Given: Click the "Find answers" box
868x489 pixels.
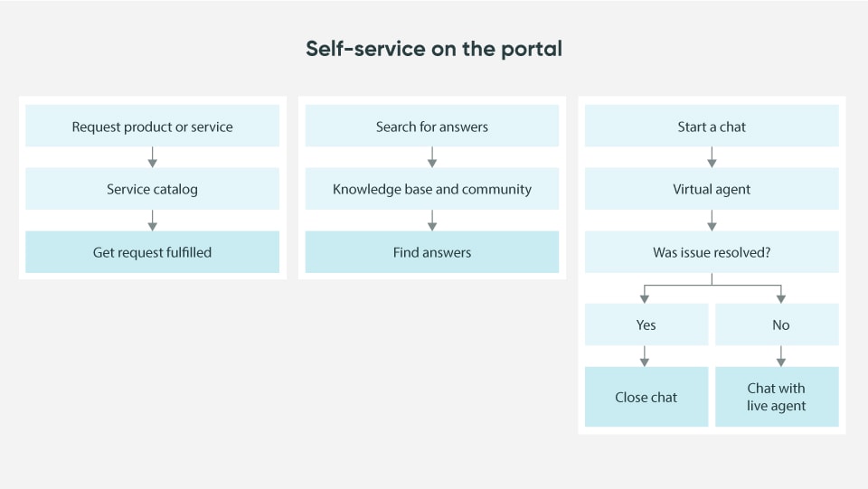Looking at the screenshot, I should [431, 252].
